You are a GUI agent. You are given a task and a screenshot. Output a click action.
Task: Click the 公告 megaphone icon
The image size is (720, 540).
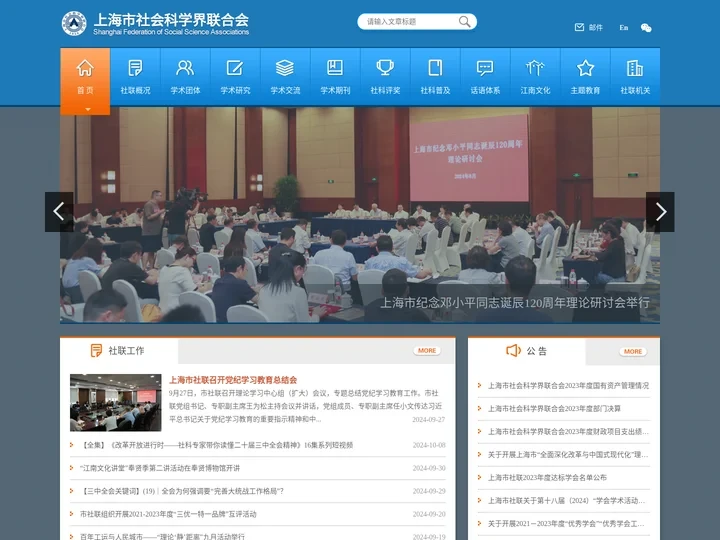coord(513,351)
